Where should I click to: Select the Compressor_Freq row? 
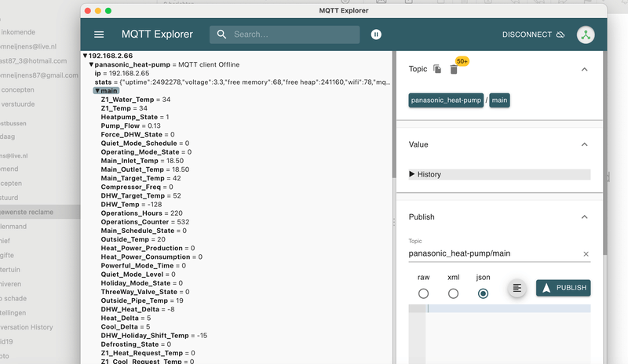click(137, 187)
